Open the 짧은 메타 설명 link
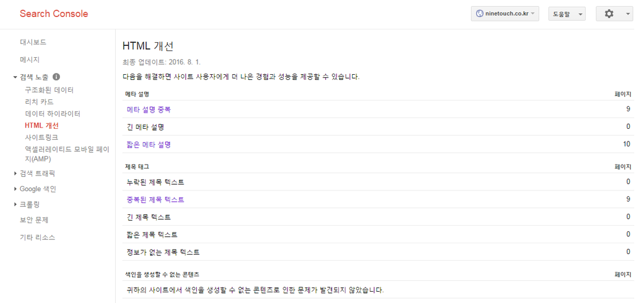644x303 pixels. click(x=148, y=145)
